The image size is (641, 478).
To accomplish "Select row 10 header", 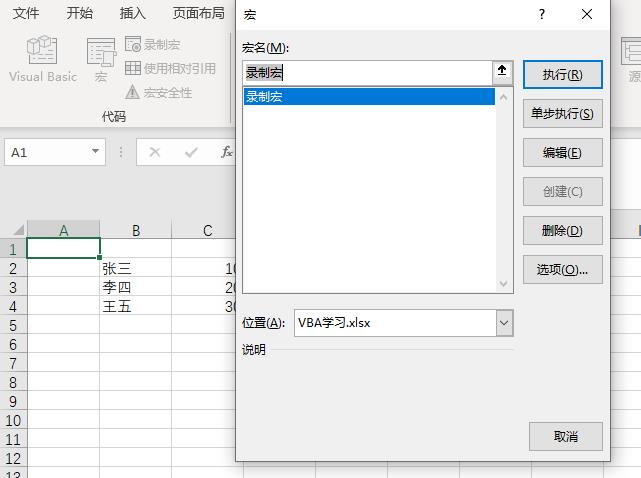I will tap(13, 420).
